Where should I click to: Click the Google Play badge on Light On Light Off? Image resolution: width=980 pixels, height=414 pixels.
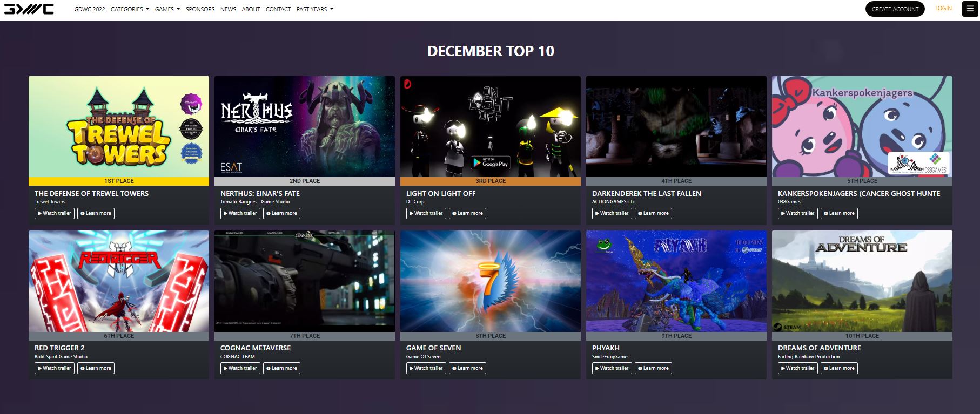point(491,162)
